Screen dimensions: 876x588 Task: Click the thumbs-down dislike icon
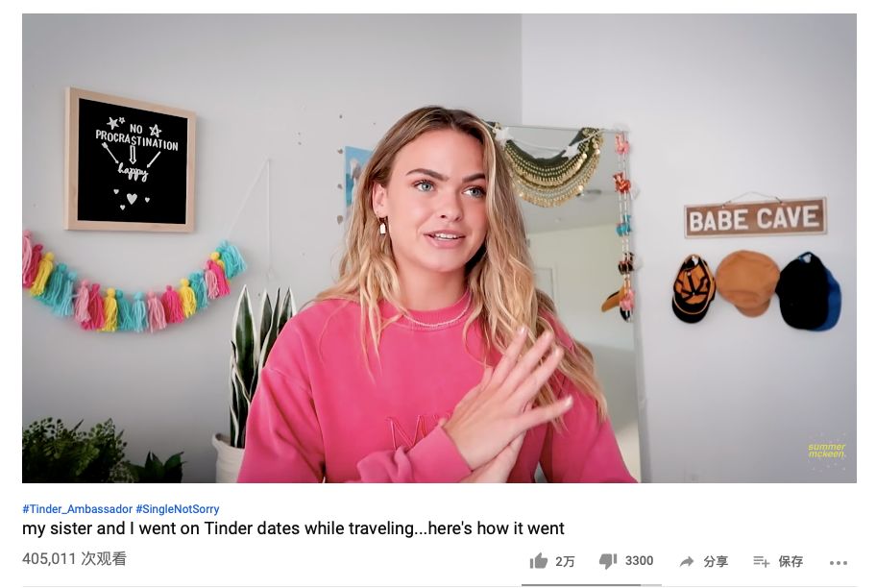[x=608, y=560]
